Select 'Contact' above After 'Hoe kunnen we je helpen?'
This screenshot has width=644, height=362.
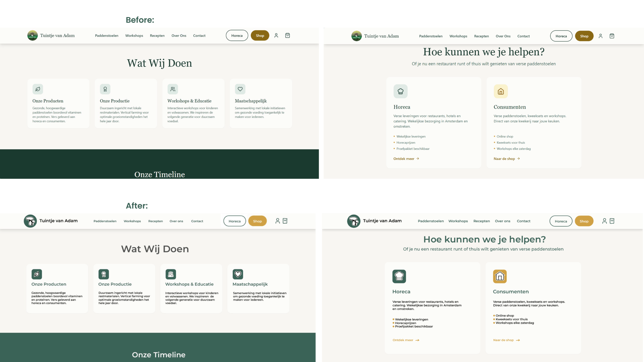click(524, 221)
